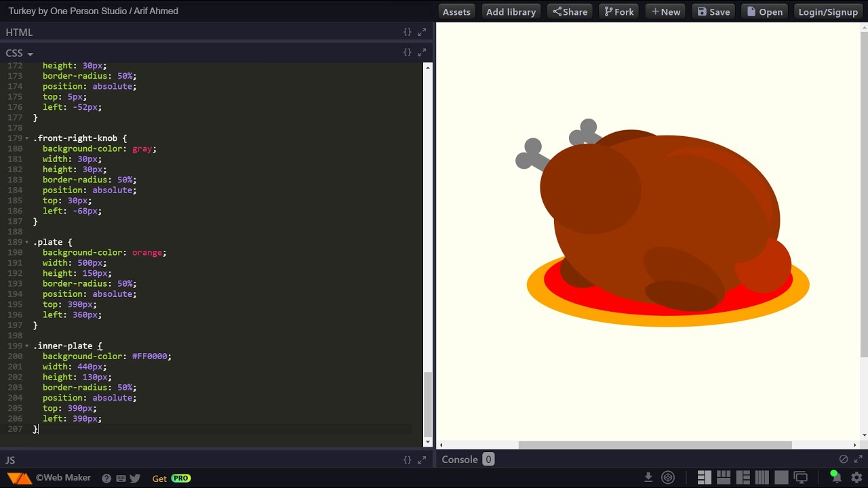Open notifications bell icon
Viewport: 868px width, 488px height.
[835, 476]
